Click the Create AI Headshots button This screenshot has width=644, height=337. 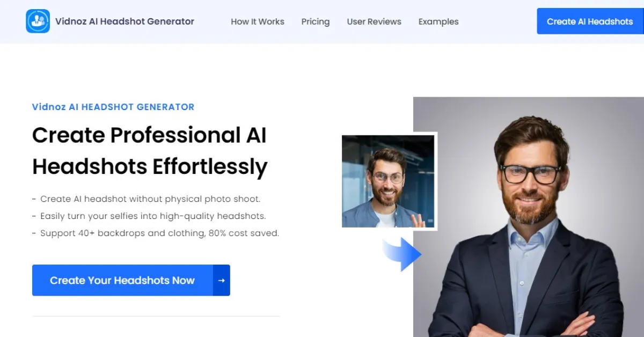[590, 21]
